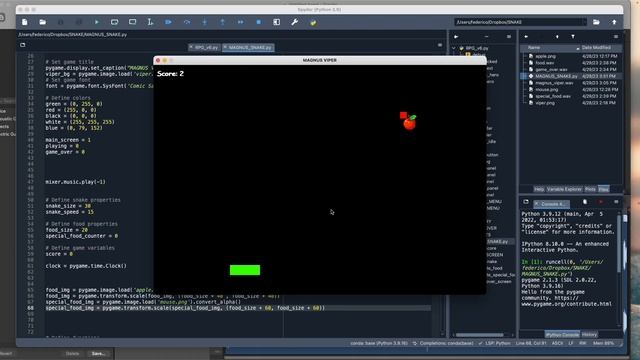Switch to the Files tab
640x360 pixels.
(603, 189)
